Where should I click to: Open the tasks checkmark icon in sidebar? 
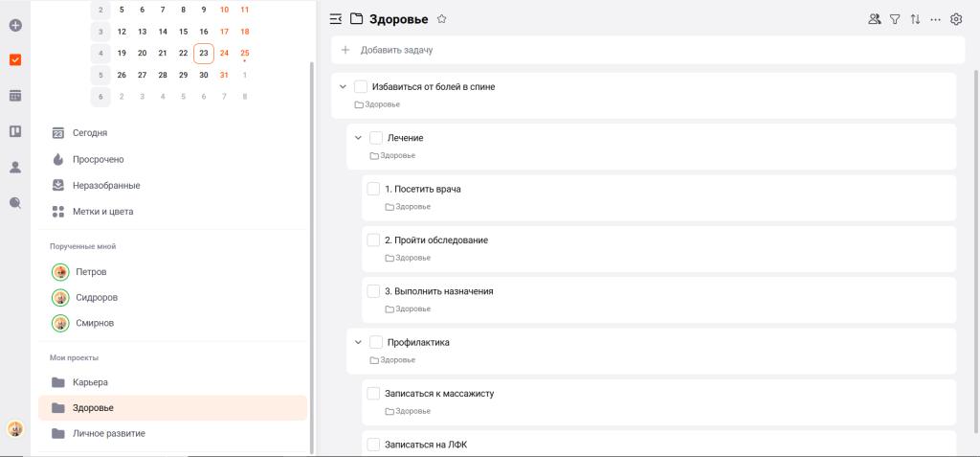pos(15,59)
